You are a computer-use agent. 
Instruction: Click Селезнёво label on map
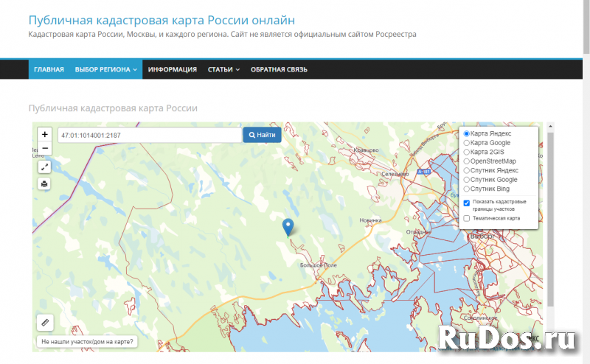click(395, 174)
